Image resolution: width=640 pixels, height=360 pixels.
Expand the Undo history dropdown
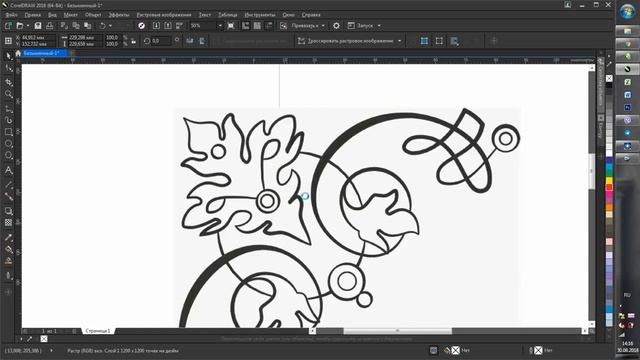tap(110, 26)
